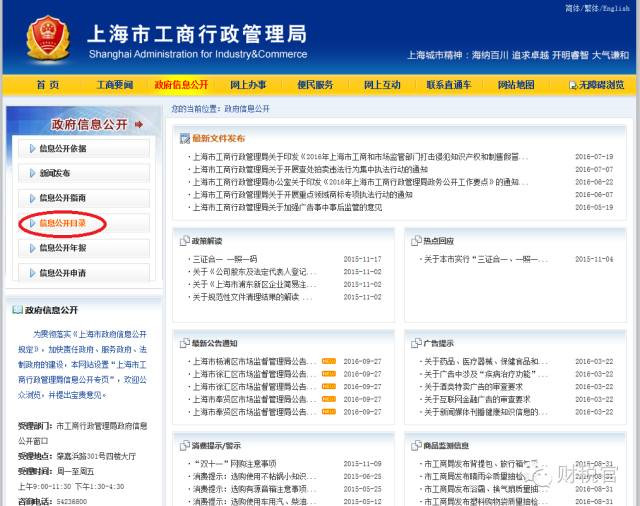Screen dimensions: 640x506
Task: Click the book icon beside 政府信息公开 sidebar heading
Action: pos(17,310)
